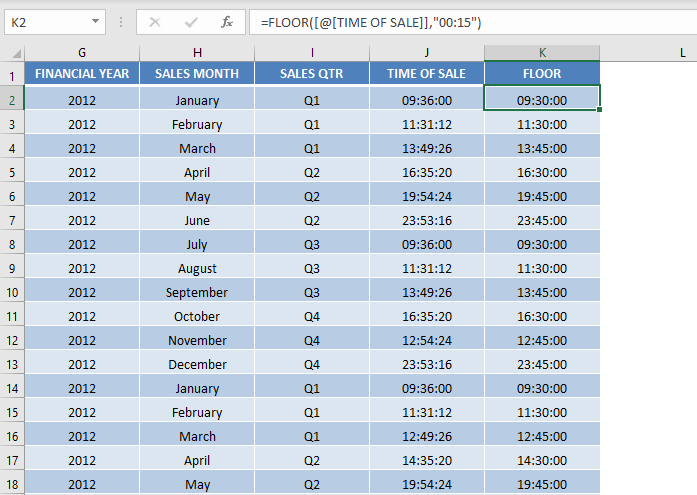
Task: Select the August cell
Action: click(x=197, y=266)
